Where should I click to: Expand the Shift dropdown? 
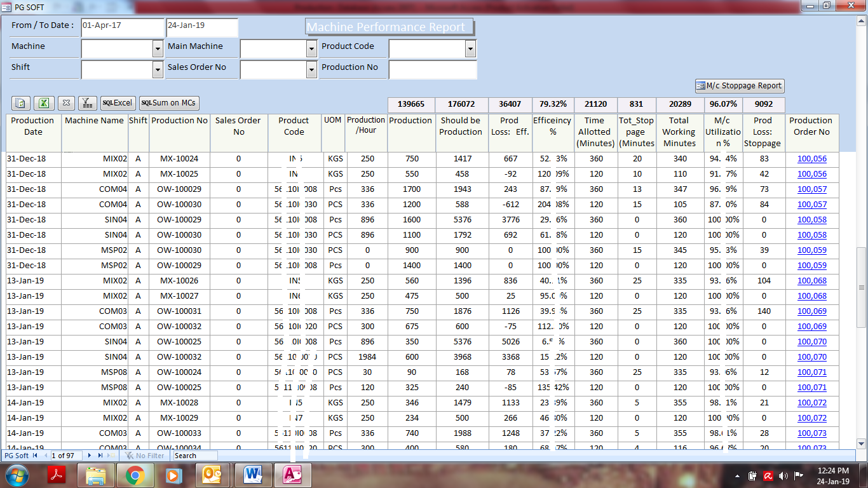[158, 69]
